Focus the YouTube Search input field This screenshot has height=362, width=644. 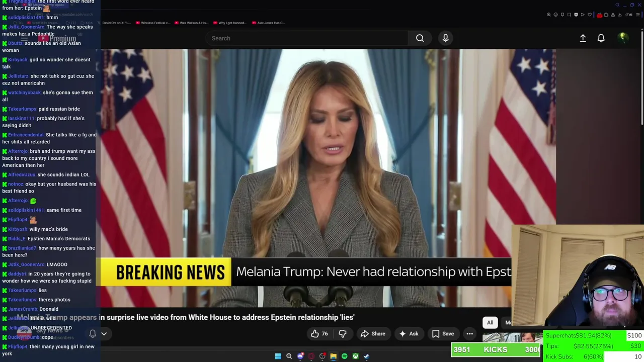307,38
